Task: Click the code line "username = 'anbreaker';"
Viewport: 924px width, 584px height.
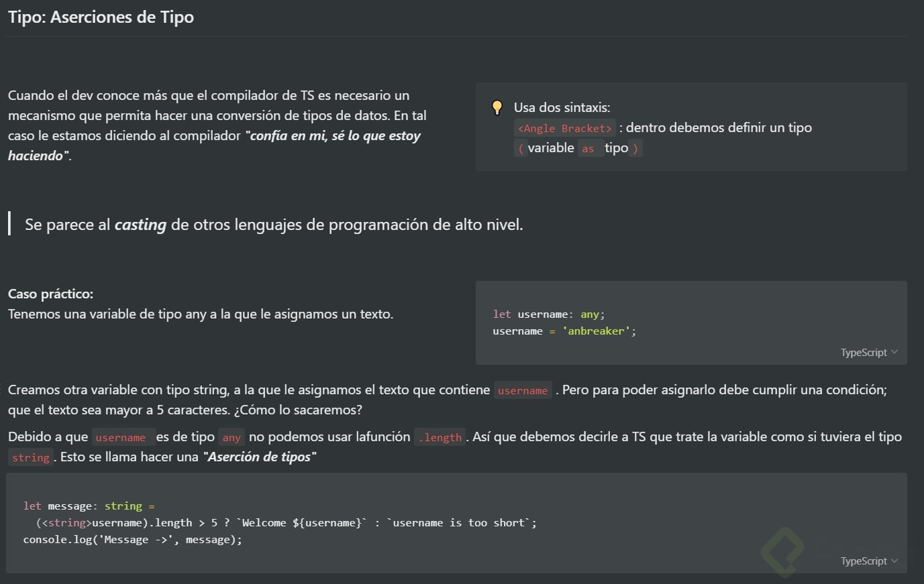Action: tap(564, 331)
